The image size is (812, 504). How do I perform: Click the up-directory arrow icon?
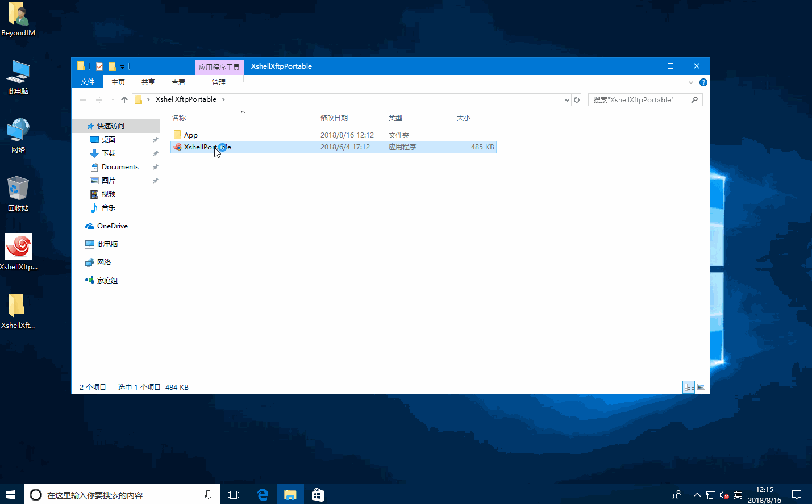point(124,99)
